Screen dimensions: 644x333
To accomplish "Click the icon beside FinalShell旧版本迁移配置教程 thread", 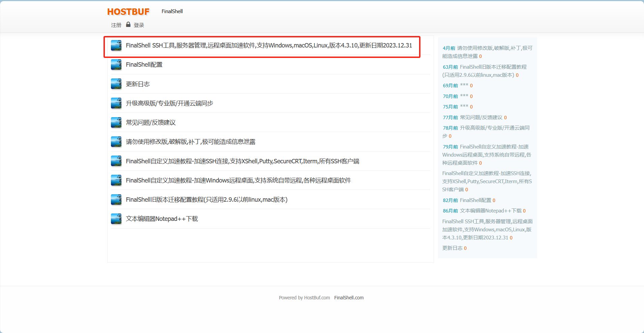I will (116, 200).
